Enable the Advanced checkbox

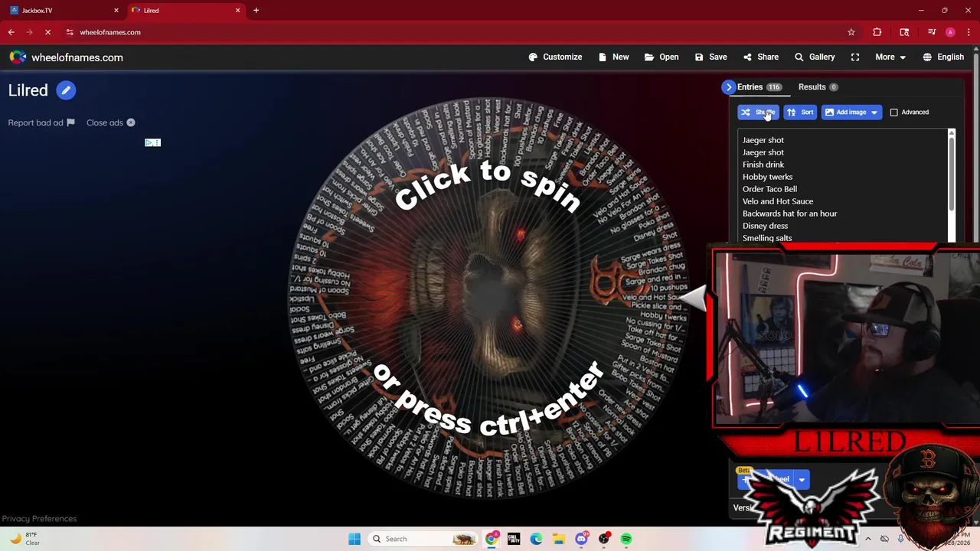click(x=893, y=112)
